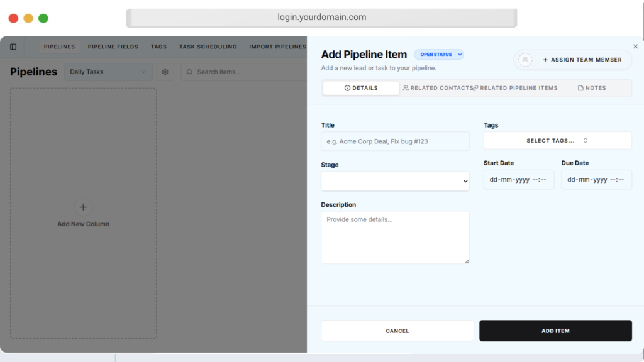This screenshot has width=644, height=362.
Task: Focus the Title input field
Action: pyautogui.click(x=395, y=141)
